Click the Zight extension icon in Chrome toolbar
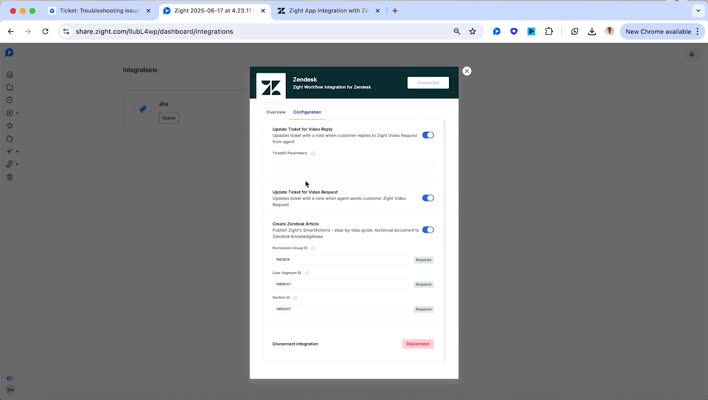The height and width of the screenshot is (400, 708). tap(497, 32)
